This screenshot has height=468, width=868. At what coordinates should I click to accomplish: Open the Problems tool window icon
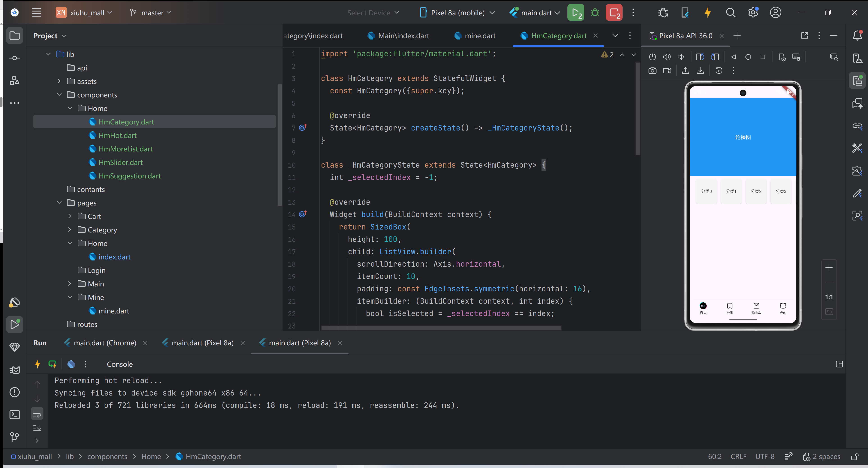[14, 392]
